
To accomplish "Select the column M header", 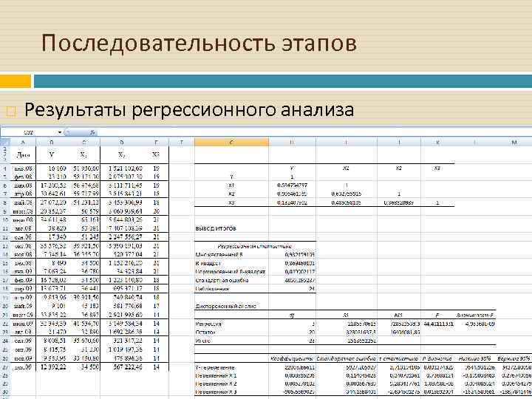I will (x=514, y=142).
